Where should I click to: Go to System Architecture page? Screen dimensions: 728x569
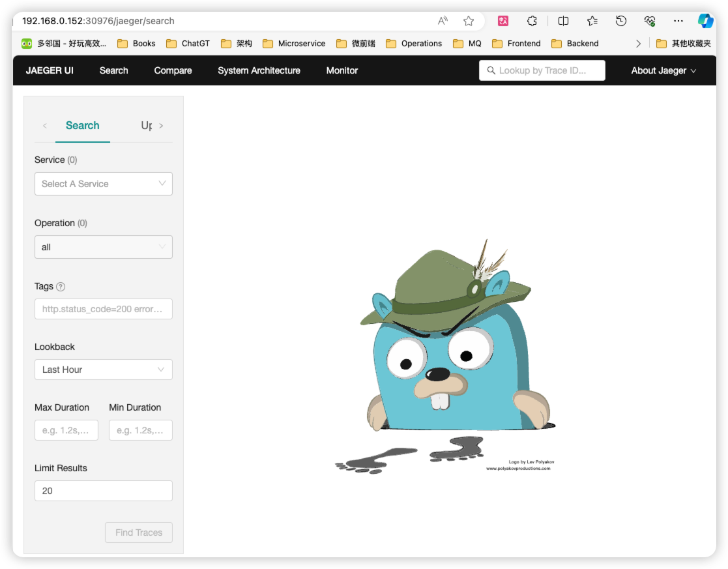coord(259,70)
